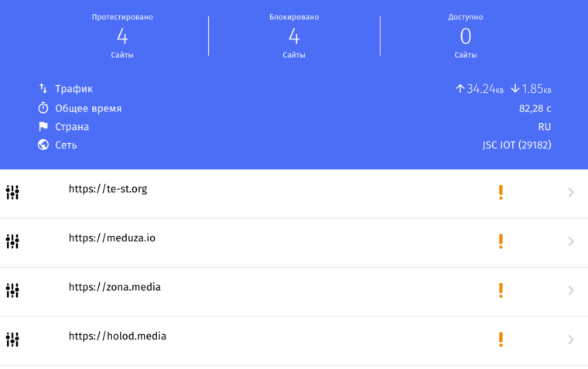588x369 pixels.
Task: Click the orange warning mark for meduza.io
Action: (x=501, y=241)
